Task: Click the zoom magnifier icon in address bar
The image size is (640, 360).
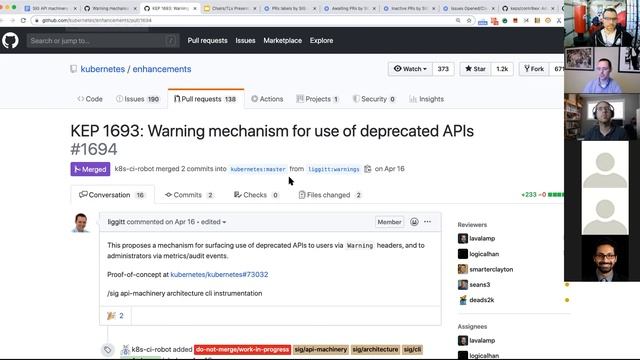Action: [458, 20]
